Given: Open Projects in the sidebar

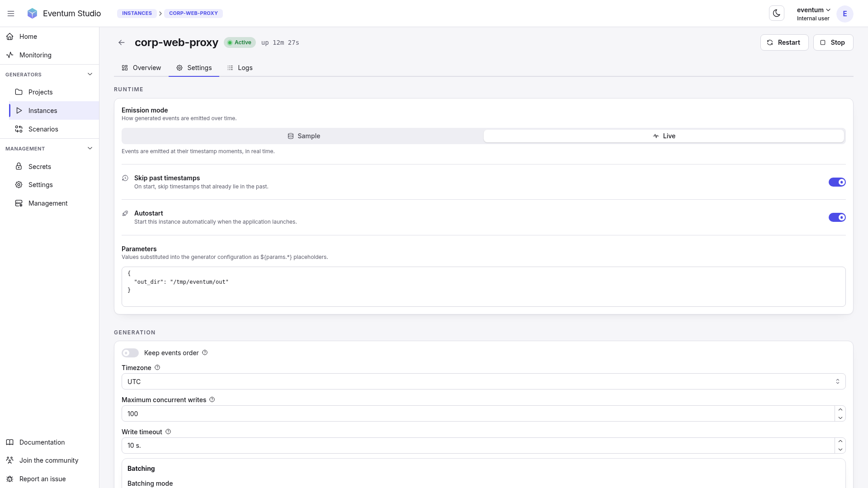Looking at the screenshot, I should (54, 92).
